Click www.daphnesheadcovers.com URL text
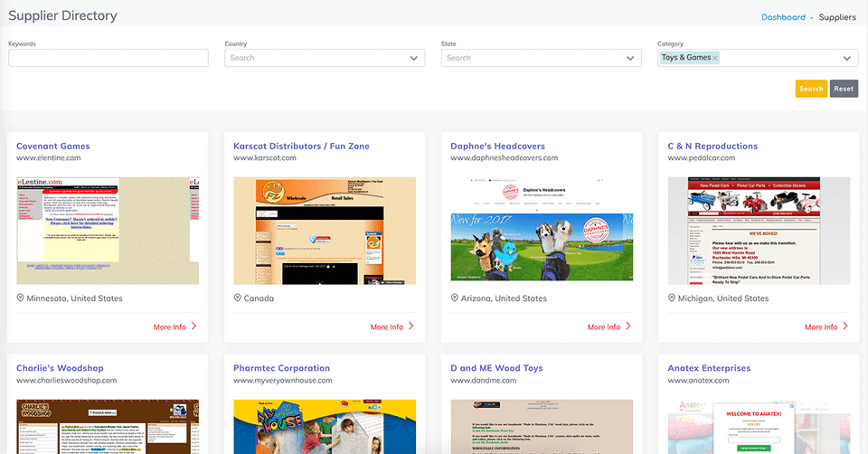Viewport: 868px width, 454px height. point(505,157)
